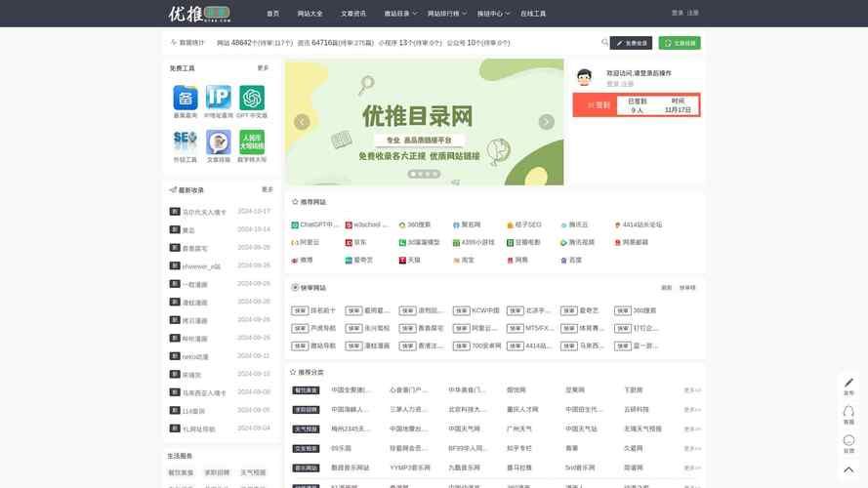Click the search magnifier icon
Screen dimensions: 868x488
(x=604, y=43)
